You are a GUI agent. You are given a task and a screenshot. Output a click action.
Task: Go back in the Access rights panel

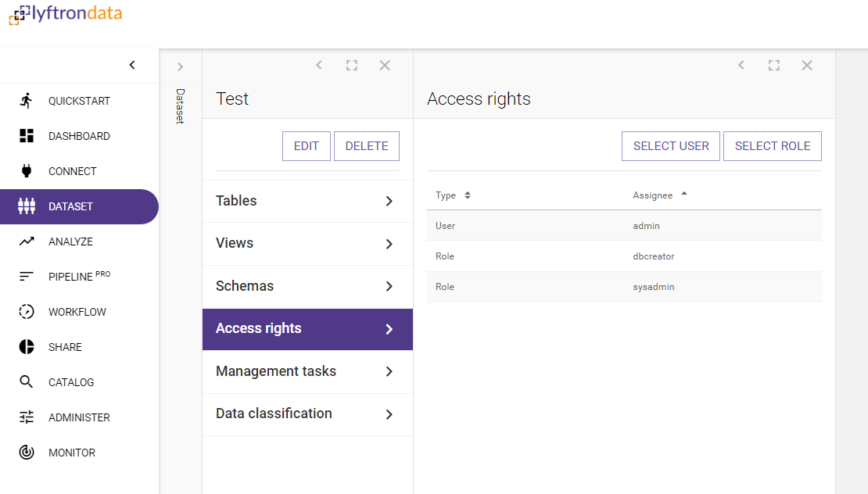pyautogui.click(x=741, y=66)
